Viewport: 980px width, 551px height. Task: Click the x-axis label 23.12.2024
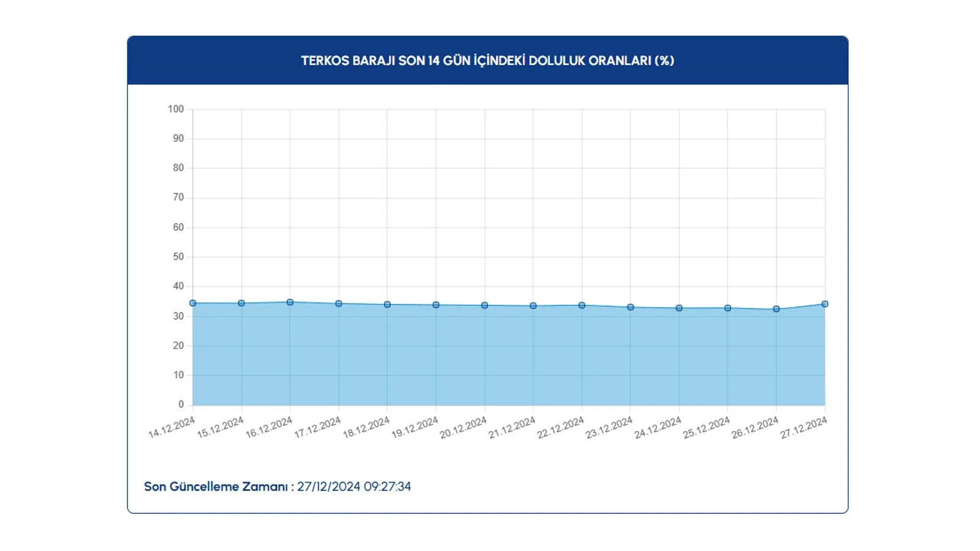click(609, 427)
